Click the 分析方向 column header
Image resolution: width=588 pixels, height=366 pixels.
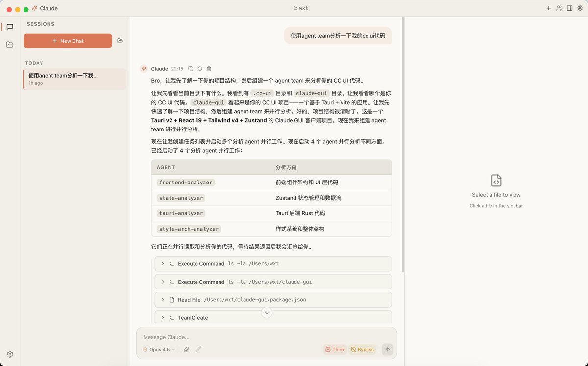pyautogui.click(x=286, y=167)
